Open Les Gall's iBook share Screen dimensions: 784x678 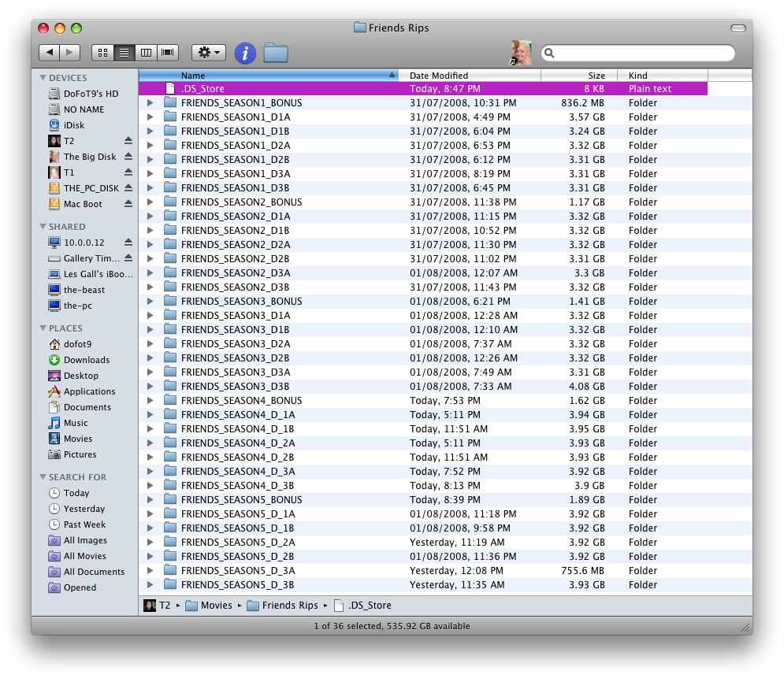[x=91, y=274]
